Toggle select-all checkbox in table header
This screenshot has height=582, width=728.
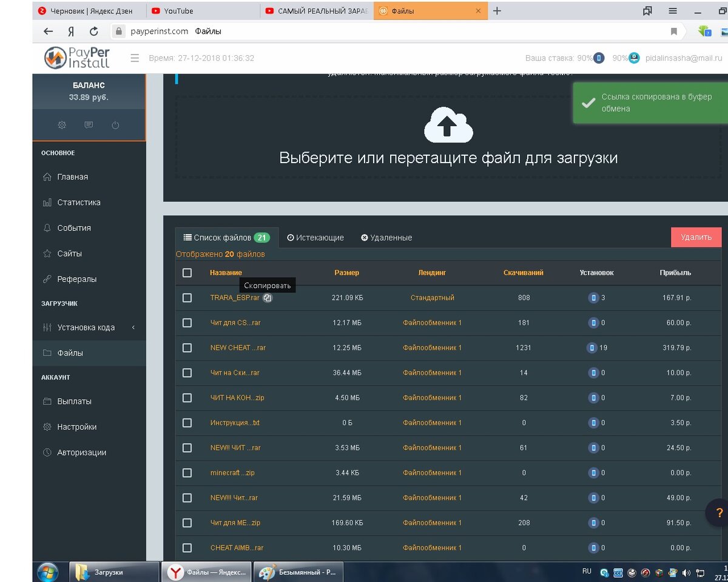coord(187,273)
